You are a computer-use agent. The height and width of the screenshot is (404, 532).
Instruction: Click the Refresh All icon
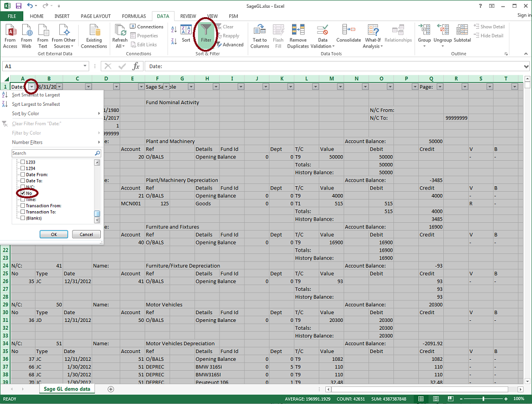click(x=120, y=30)
